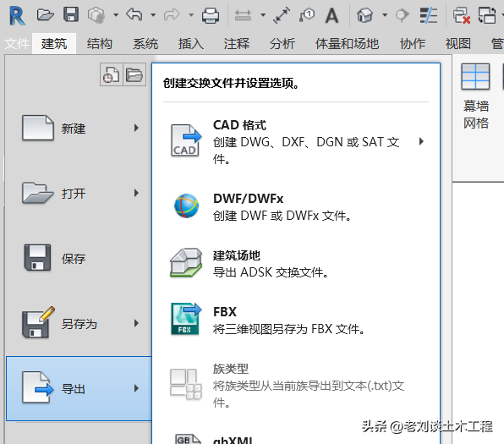Switch to the 视图 ribbon tab
Viewport: 504px width, 444px height.
click(x=458, y=43)
